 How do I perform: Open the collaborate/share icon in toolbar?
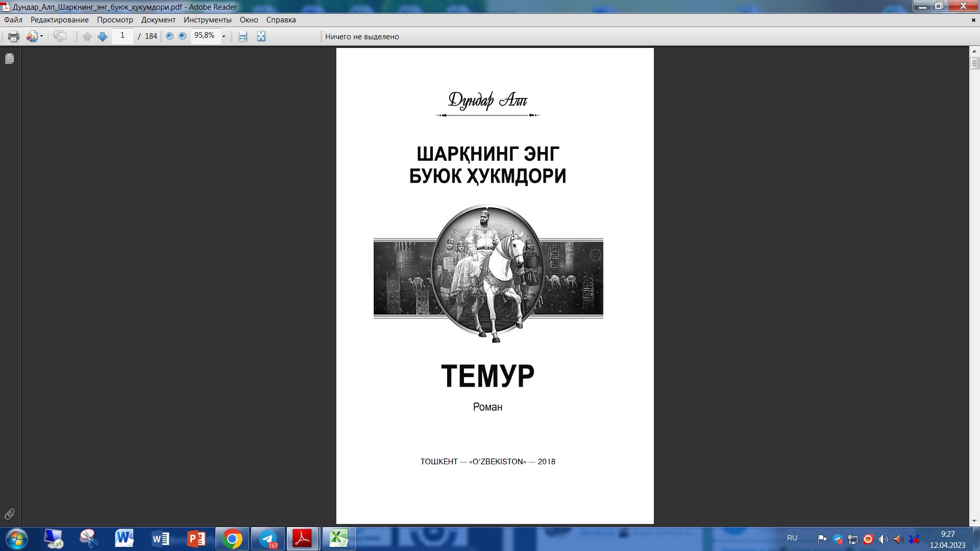(32, 36)
